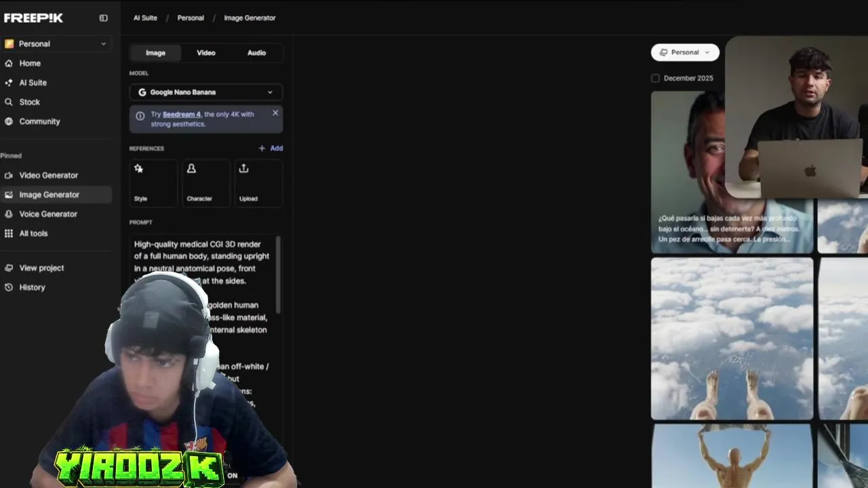
Task: Click the All tools grid icon
Action: point(9,233)
